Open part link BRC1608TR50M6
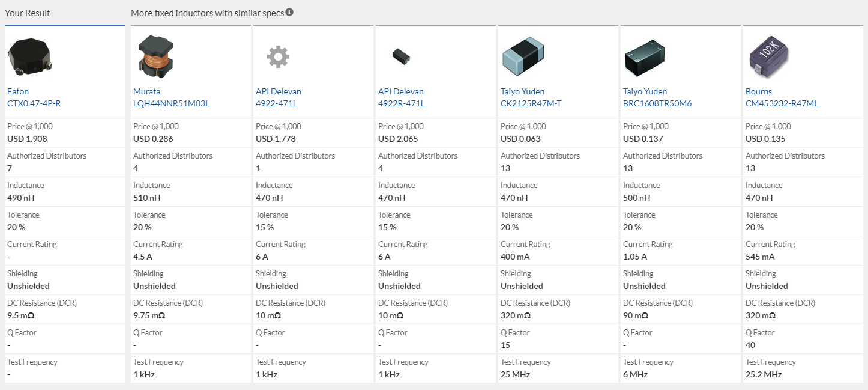Screen dimensions: 868x390 tap(657, 103)
